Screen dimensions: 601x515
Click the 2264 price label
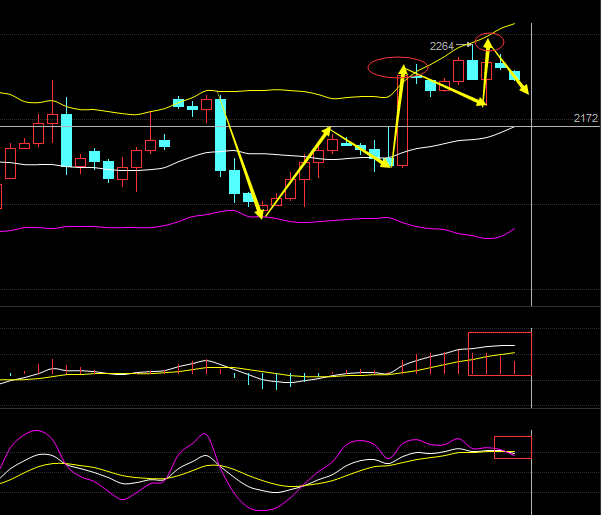click(x=441, y=46)
